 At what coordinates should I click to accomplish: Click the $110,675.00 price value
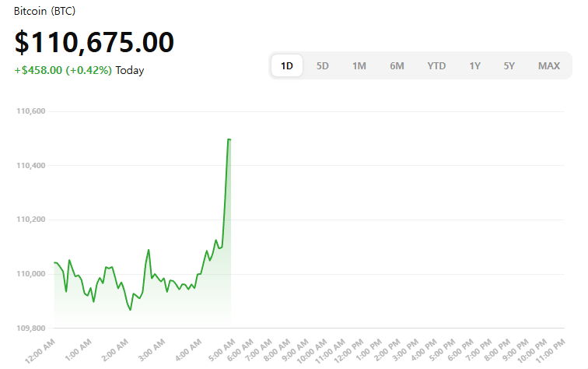94,42
